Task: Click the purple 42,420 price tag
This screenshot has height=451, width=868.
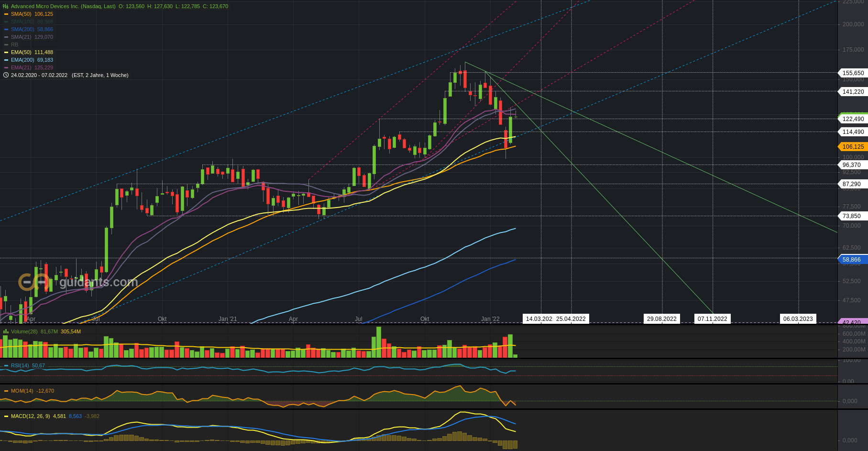Action: [x=853, y=322]
